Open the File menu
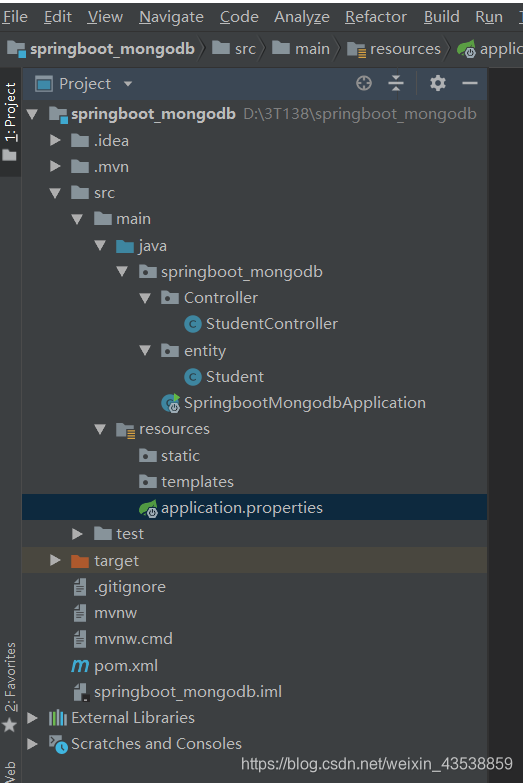 pos(14,17)
